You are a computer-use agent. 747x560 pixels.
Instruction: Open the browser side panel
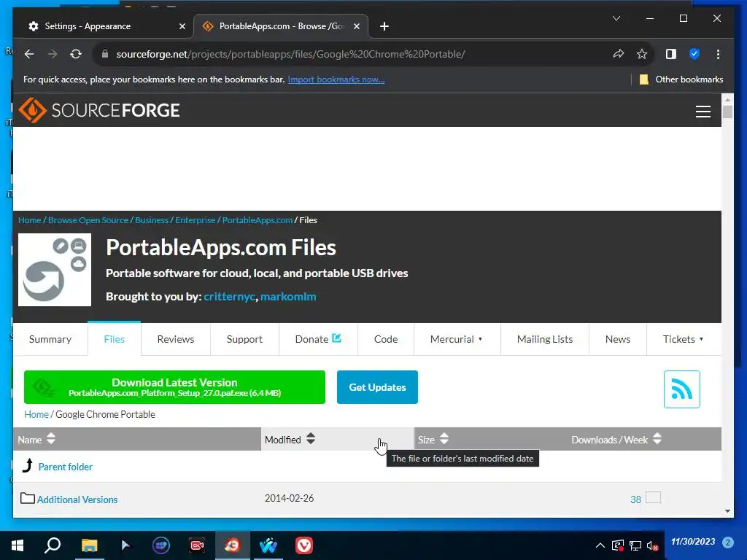671,54
